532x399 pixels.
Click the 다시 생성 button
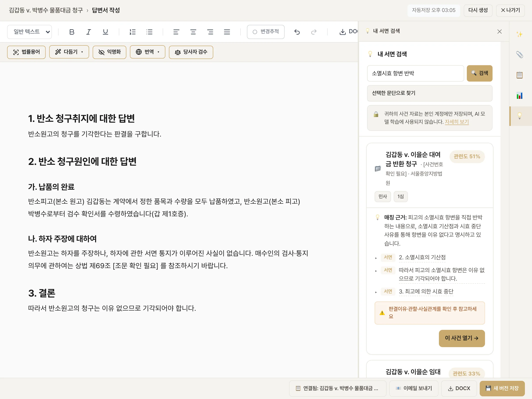pyautogui.click(x=478, y=10)
